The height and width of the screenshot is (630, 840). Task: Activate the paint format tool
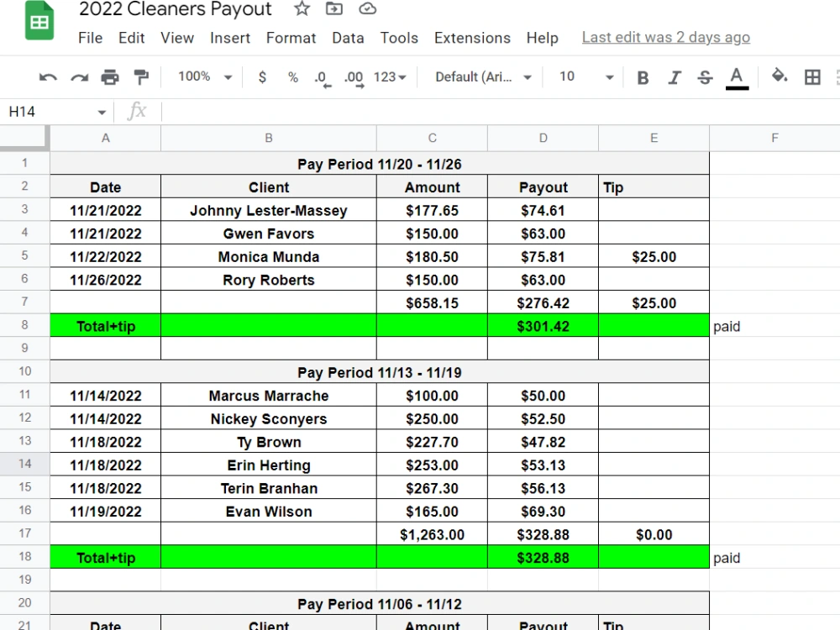[x=141, y=77]
